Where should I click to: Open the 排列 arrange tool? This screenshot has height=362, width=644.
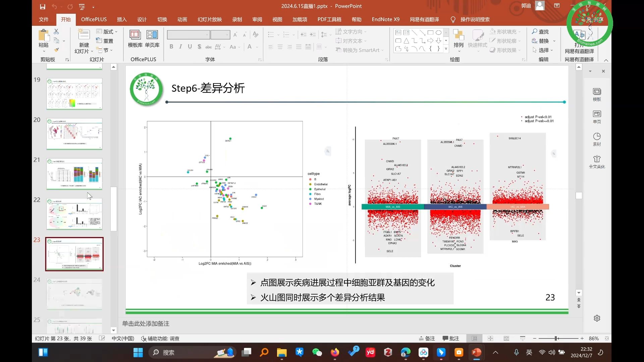point(458,40)
